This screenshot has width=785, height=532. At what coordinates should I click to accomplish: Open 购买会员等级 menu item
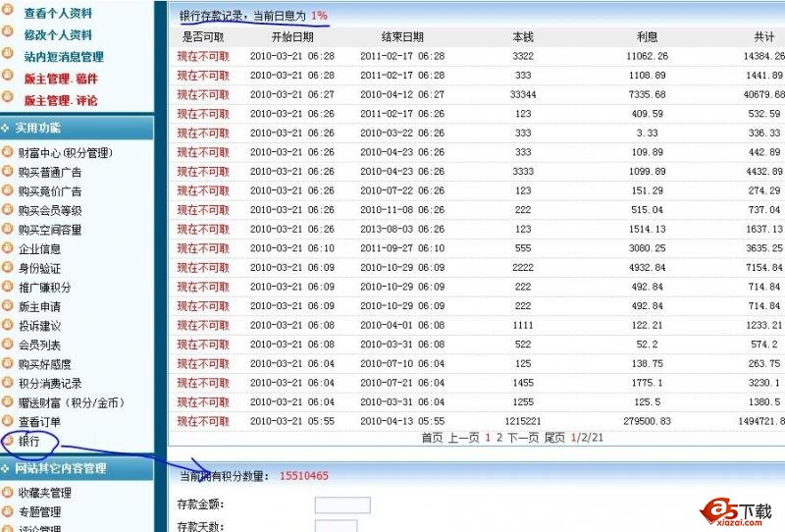50,210
